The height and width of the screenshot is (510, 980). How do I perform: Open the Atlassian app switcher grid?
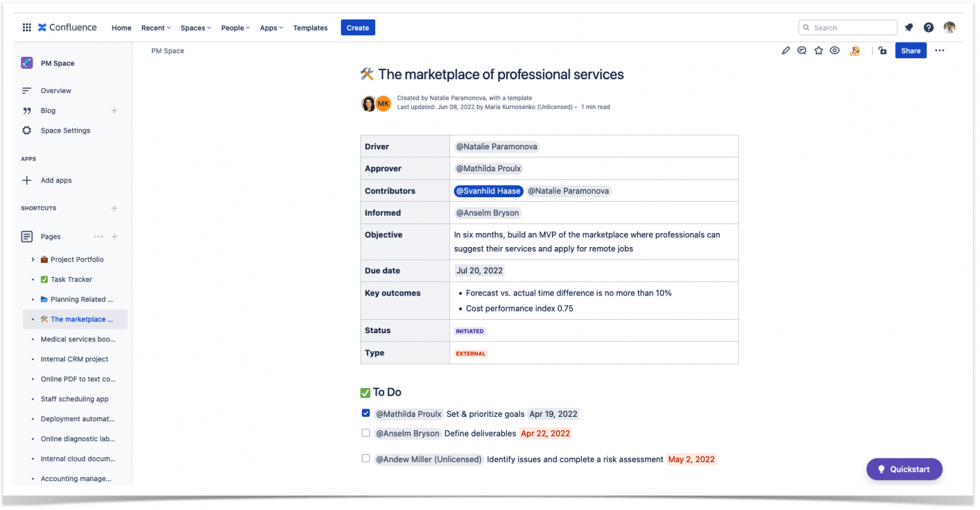(26, 27)
